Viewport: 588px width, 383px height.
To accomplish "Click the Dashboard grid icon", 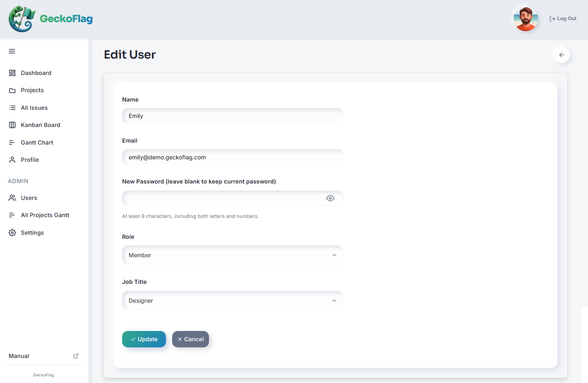I will [12, 73].
